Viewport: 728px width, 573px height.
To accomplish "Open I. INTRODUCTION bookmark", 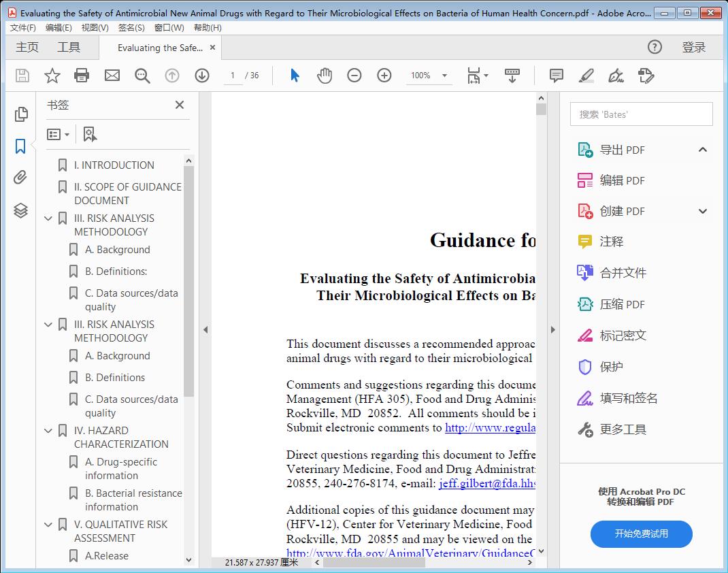I will pyautogui.click(x=114, y=165).
